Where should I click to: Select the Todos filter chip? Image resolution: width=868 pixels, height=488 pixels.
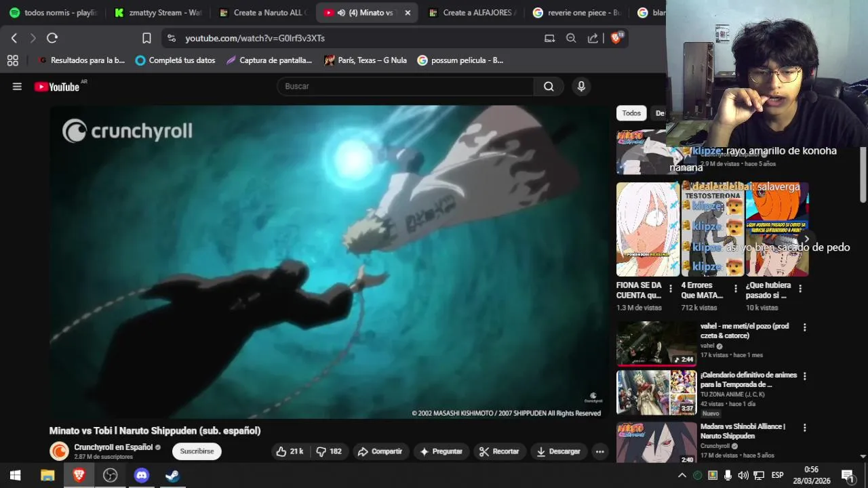click(631, 113)
